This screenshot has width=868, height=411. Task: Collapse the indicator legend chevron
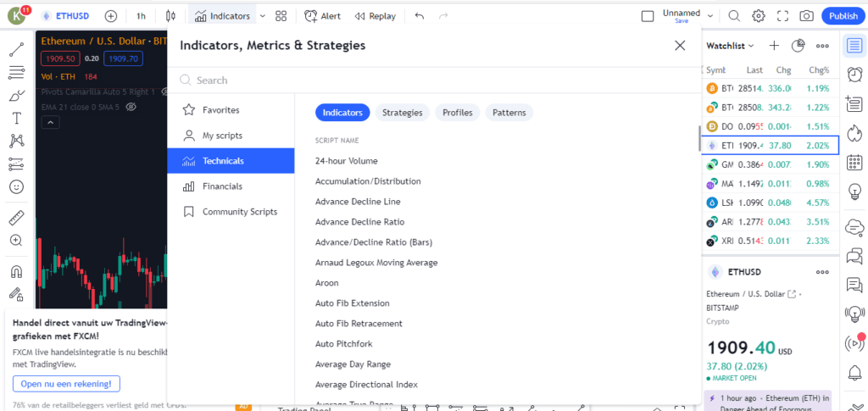pyautogui.click(x=50, y=123)
